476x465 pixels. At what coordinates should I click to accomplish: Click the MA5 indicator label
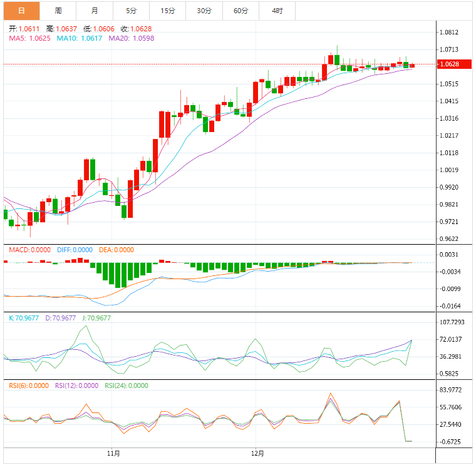click(x=29, y=38)
